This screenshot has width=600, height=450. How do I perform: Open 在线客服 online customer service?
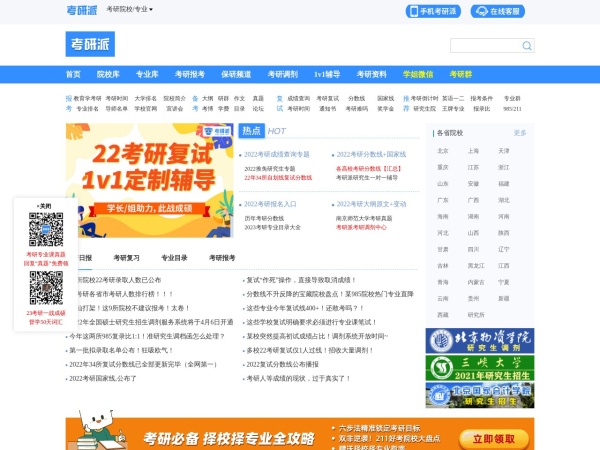(493, 11)
